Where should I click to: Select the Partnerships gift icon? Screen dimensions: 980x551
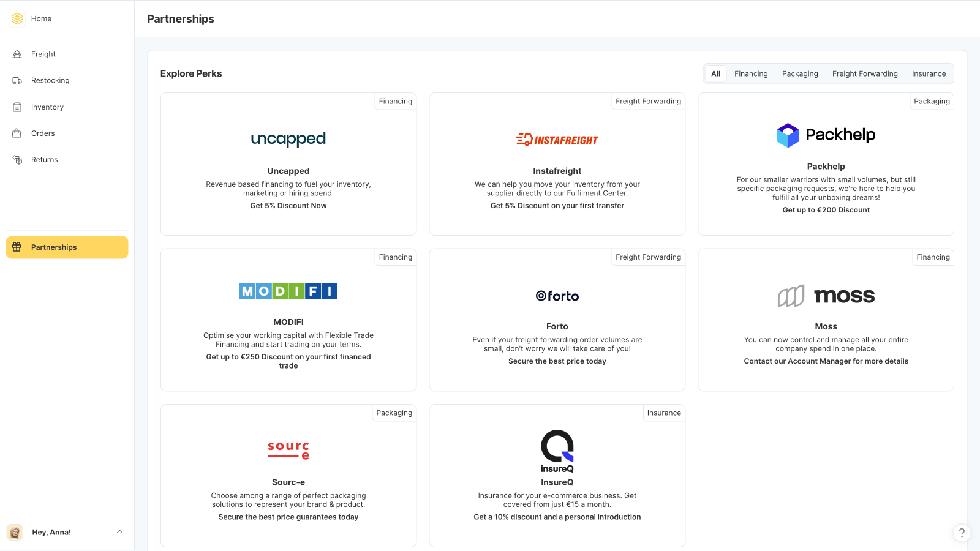click(x=17, y=247)
